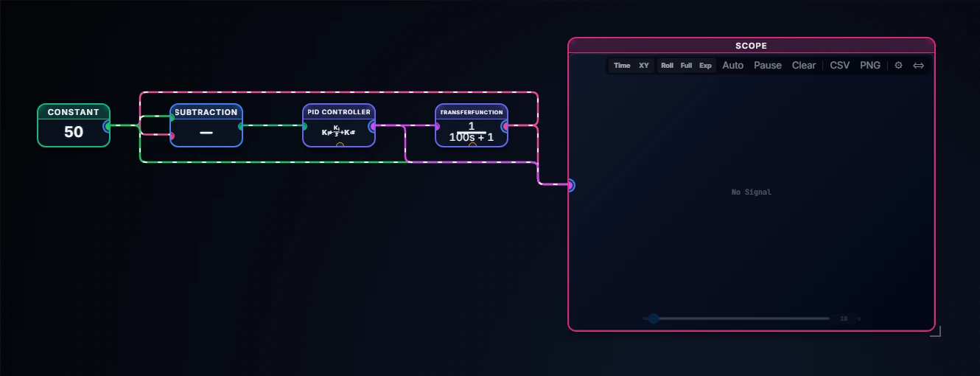Image resolution: width=980 pixels, height=376 pixels.
Task: Click the TransferFunction output port
Action: [505, 126]
